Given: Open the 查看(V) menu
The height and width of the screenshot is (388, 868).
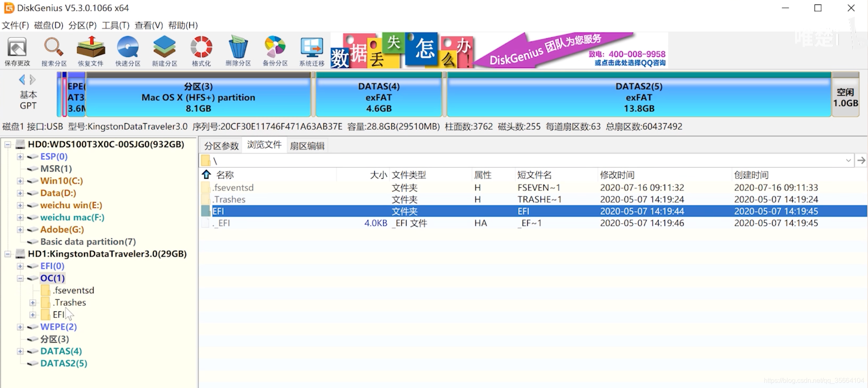Looking at the screenshot, I should pos(149,25).
